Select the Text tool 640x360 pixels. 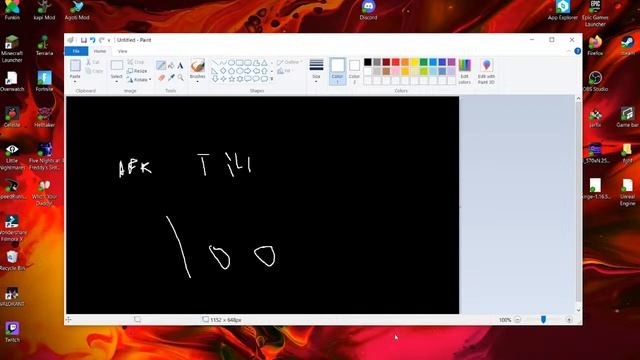tap(180, 65)
